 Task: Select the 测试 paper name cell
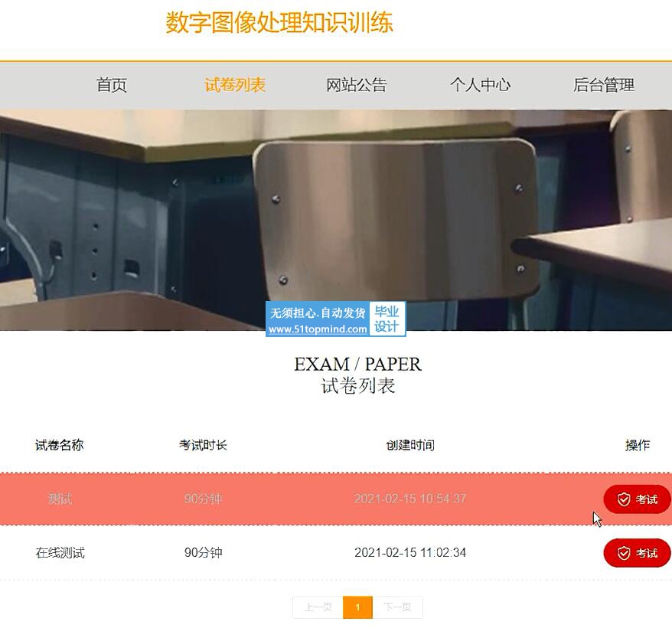coord(60,499)
